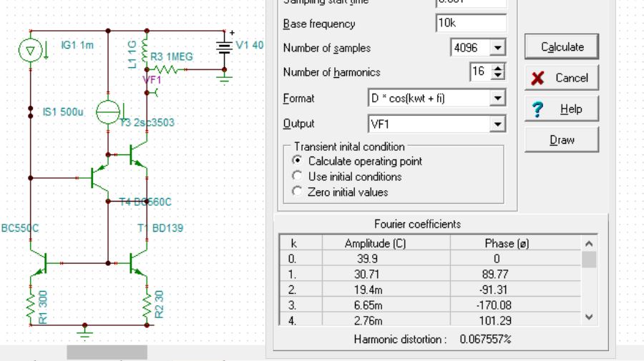Click the Draw button

562,140
